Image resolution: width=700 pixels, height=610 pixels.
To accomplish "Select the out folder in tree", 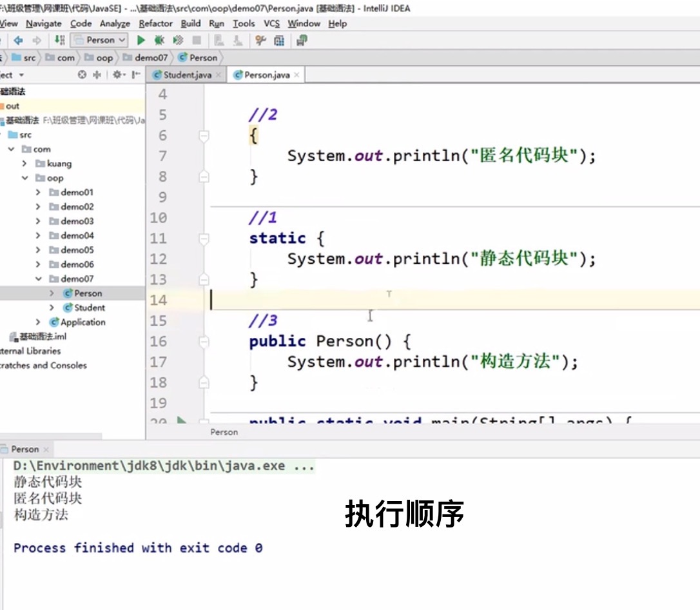I will point(72,106).
